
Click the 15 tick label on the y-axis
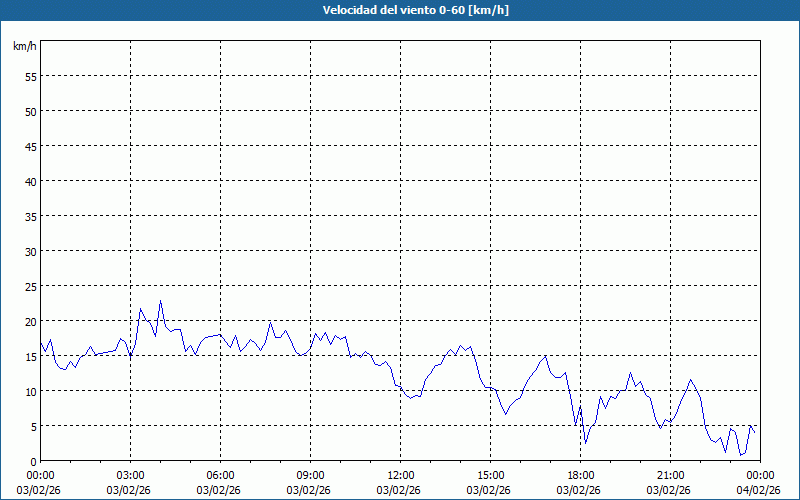[30, 356]
